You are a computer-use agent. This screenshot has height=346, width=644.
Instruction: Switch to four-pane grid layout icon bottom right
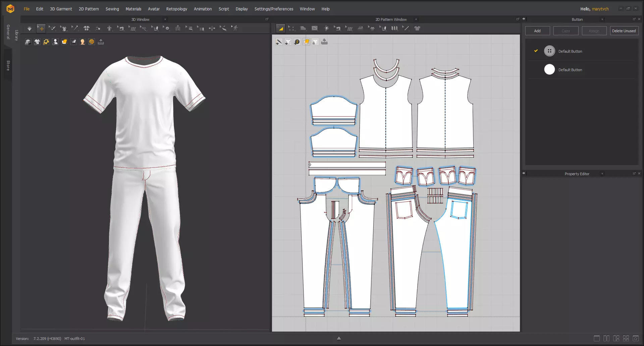[x=626, y=338]
